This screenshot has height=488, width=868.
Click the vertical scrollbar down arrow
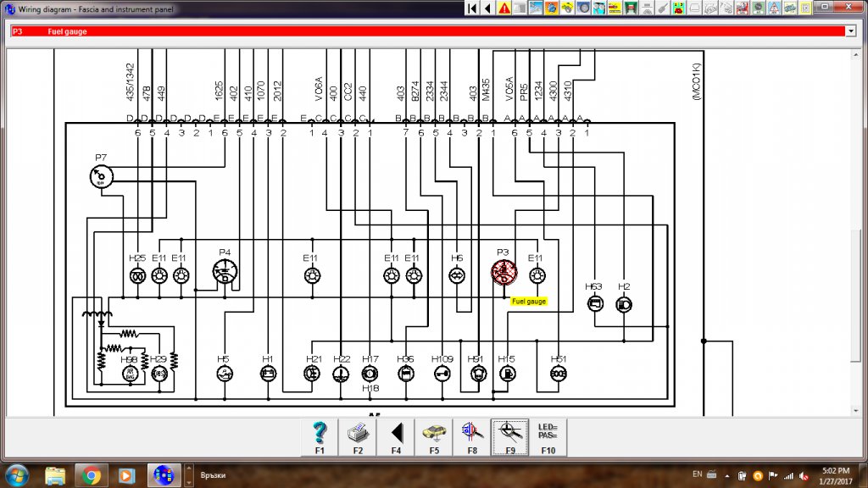[856, 411]
